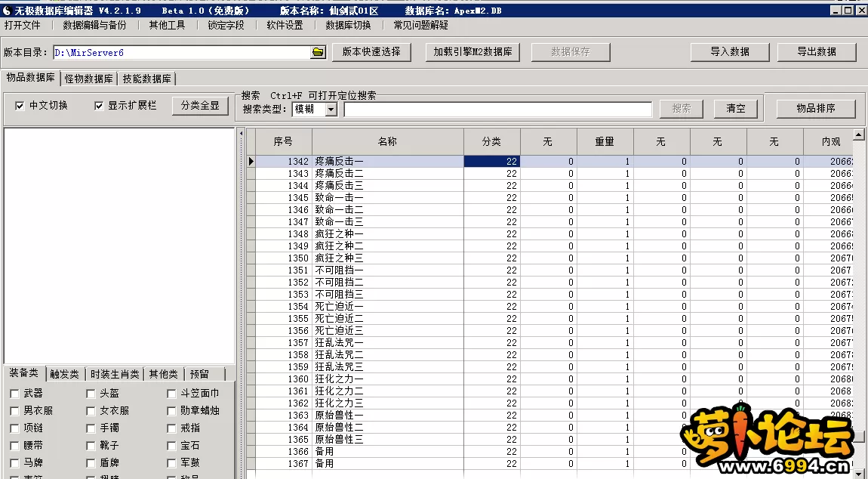
Task: Click the 导出数据 button
Action: [817, 51]
